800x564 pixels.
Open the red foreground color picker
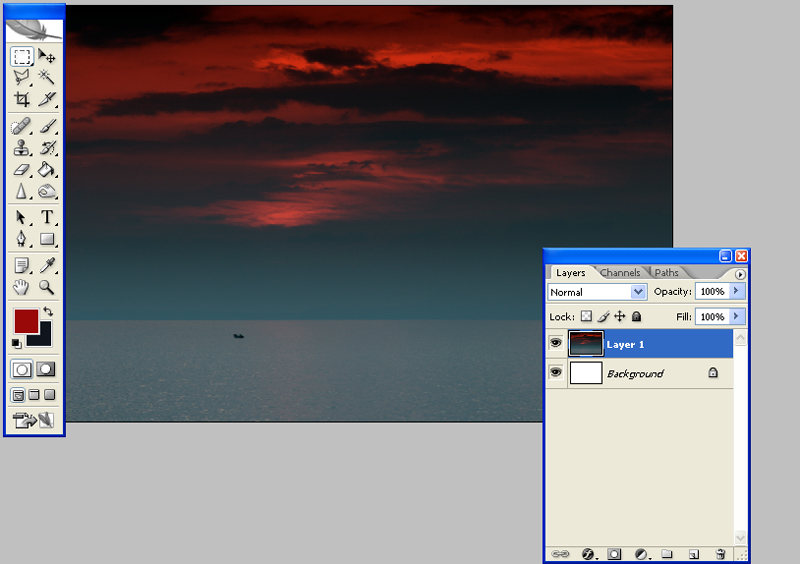point(26,321)
